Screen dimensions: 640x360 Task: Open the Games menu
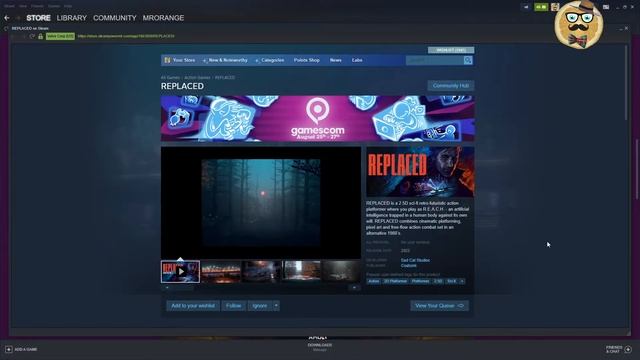click(53, 6)
